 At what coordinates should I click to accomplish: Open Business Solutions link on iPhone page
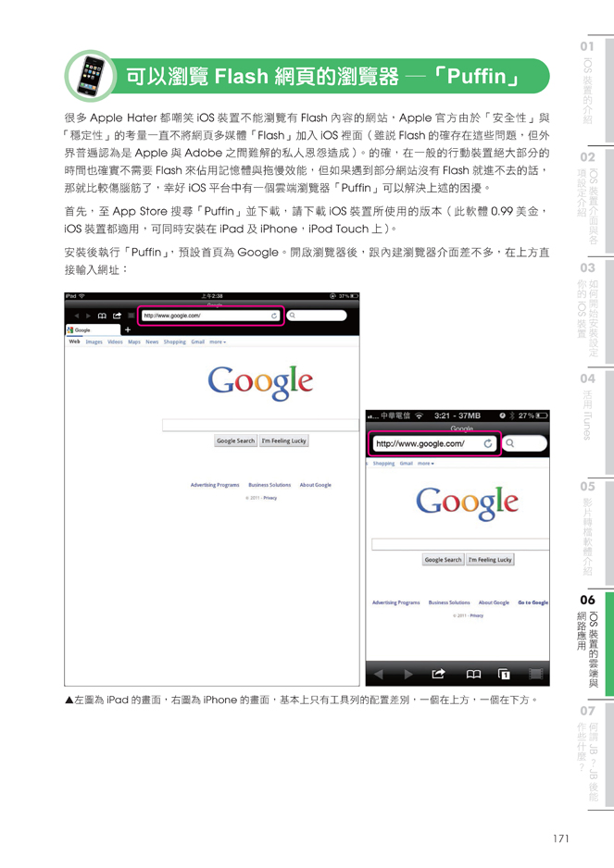point(449,602)
